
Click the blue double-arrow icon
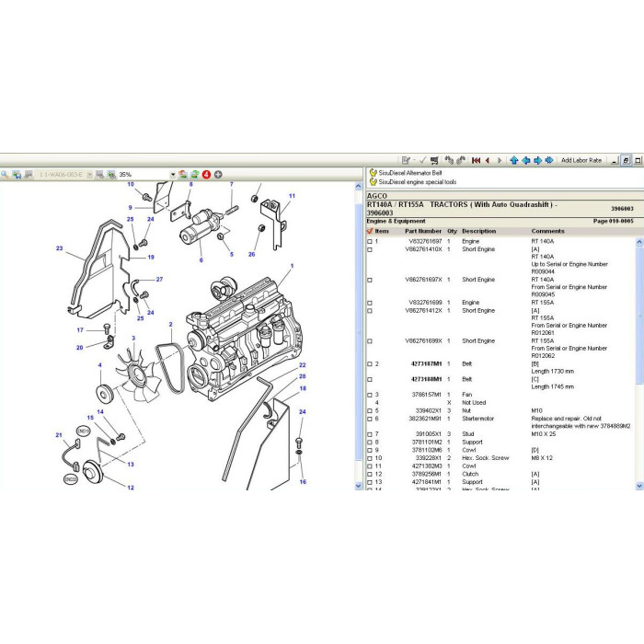tap(549, 160)
